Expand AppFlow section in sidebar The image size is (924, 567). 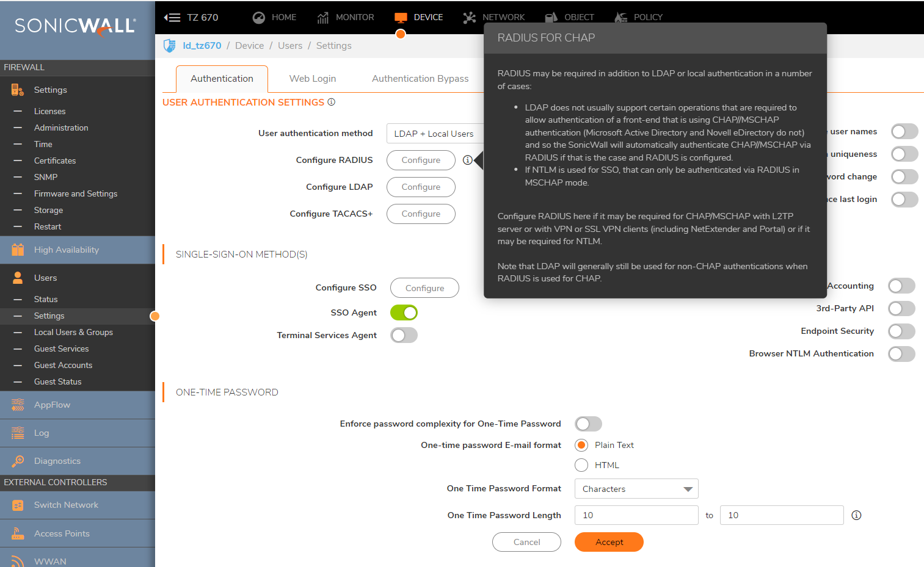point(78,405)
